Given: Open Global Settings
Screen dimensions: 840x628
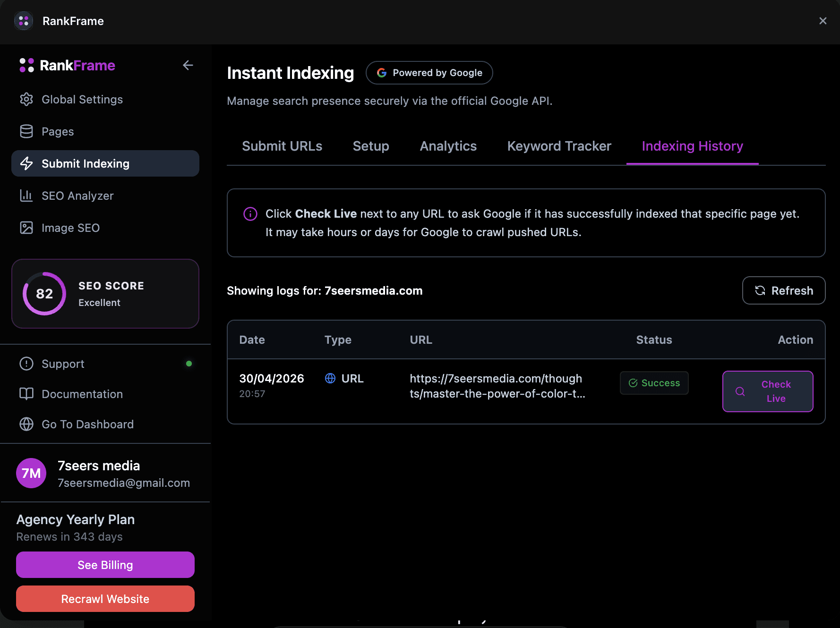Looking at the screenshot, I should tap(105, 99).
